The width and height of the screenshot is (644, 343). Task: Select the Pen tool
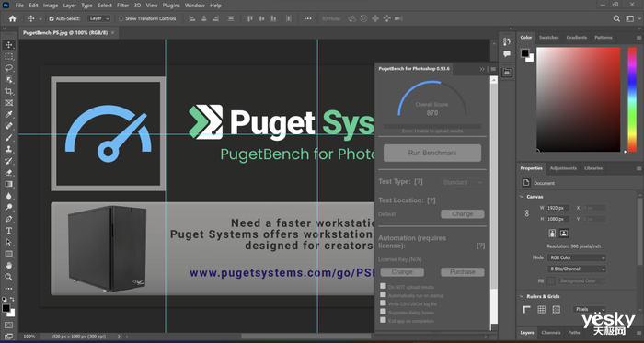pos(8,219)
